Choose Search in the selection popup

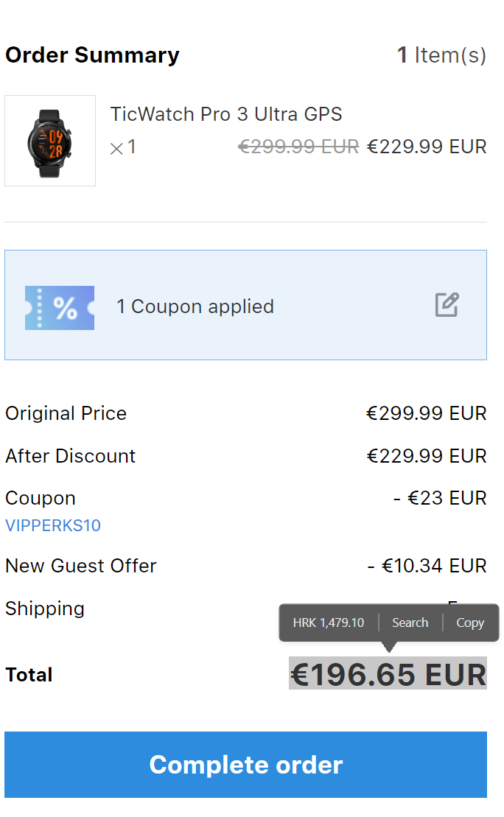[410, 623]
